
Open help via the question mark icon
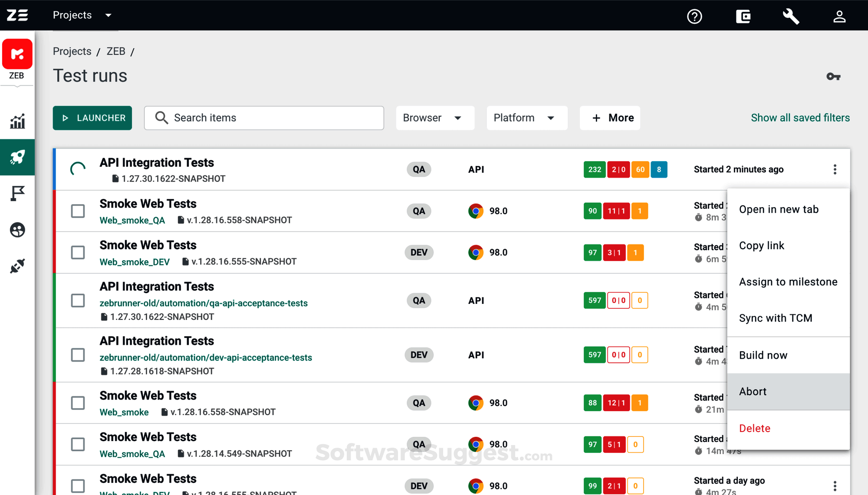pyautogui.click(x=694, y=16)
